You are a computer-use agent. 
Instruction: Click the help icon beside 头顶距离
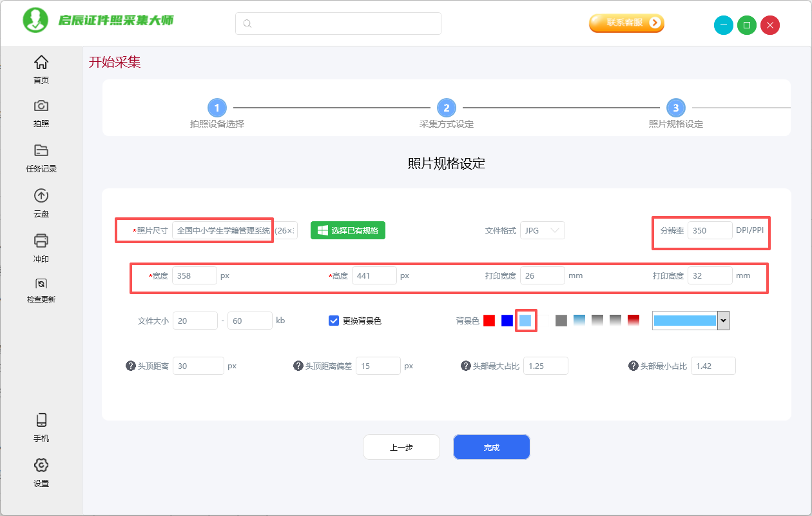tap(130, 366)
